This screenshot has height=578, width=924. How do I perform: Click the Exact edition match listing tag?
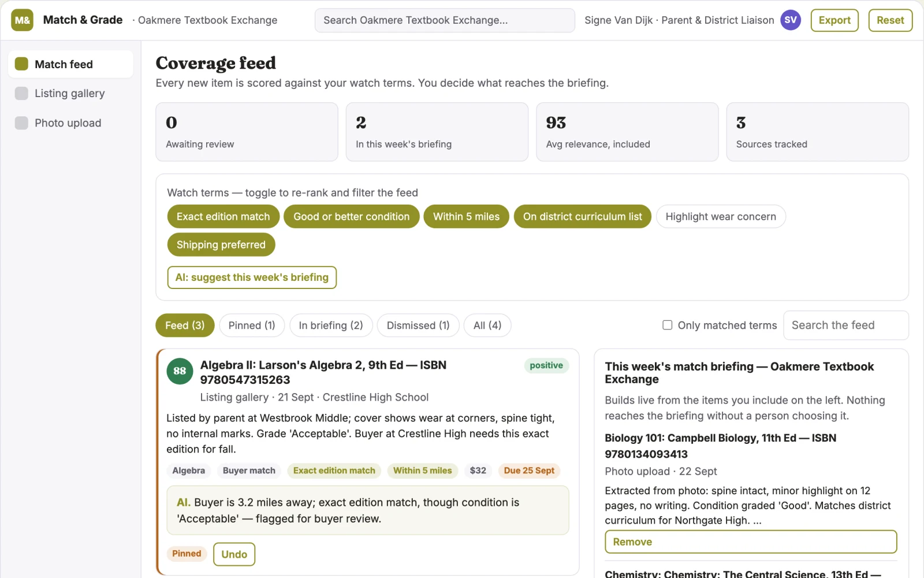click(x=334, y=470)
